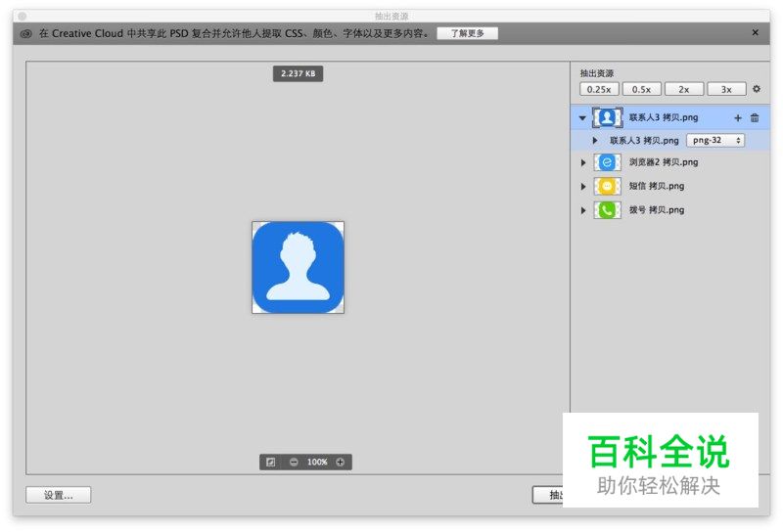783x532 pixels.
Task: Select the 浏览器2 browser icon thumbnail
Action: coord(607,162)
